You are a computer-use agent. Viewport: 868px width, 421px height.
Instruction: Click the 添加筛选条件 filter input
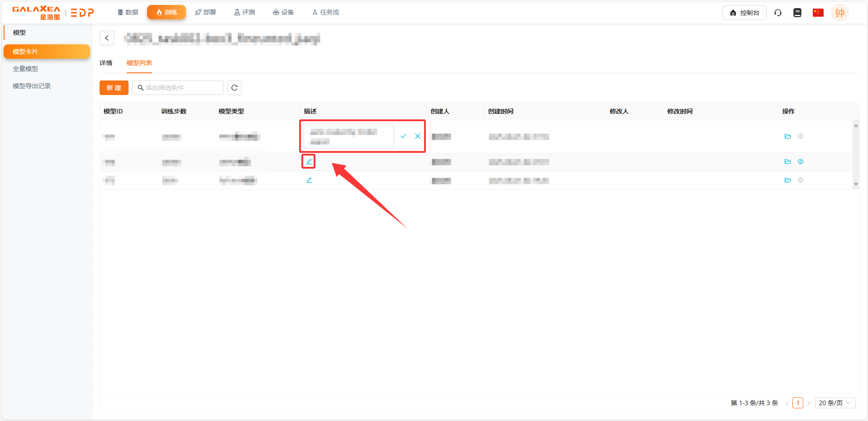click(181, 88)
